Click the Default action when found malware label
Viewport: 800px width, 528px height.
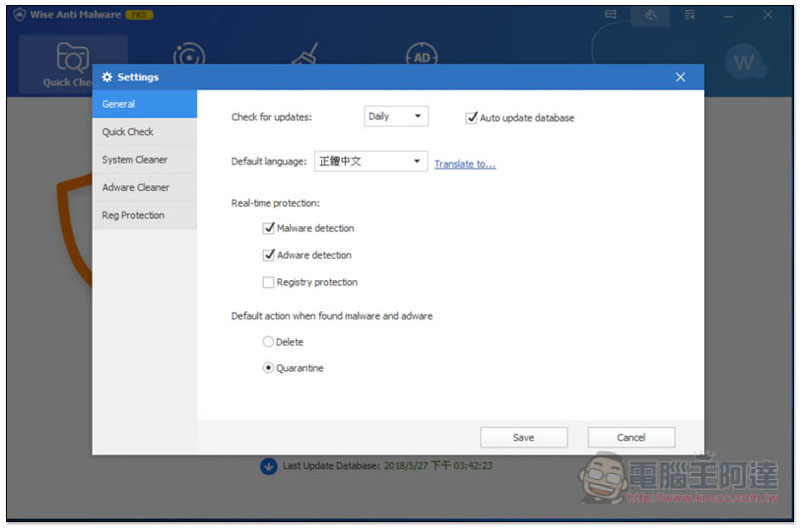pos(332,316)
